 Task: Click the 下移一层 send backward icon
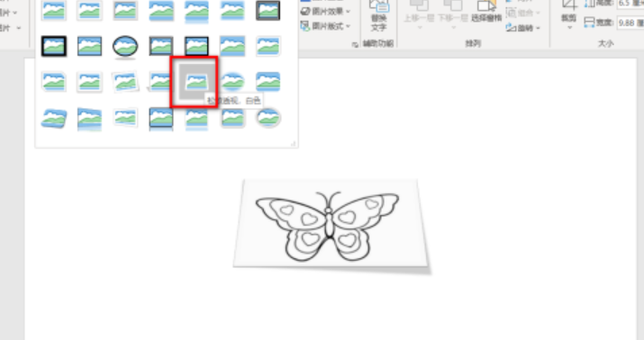[453, 13]
